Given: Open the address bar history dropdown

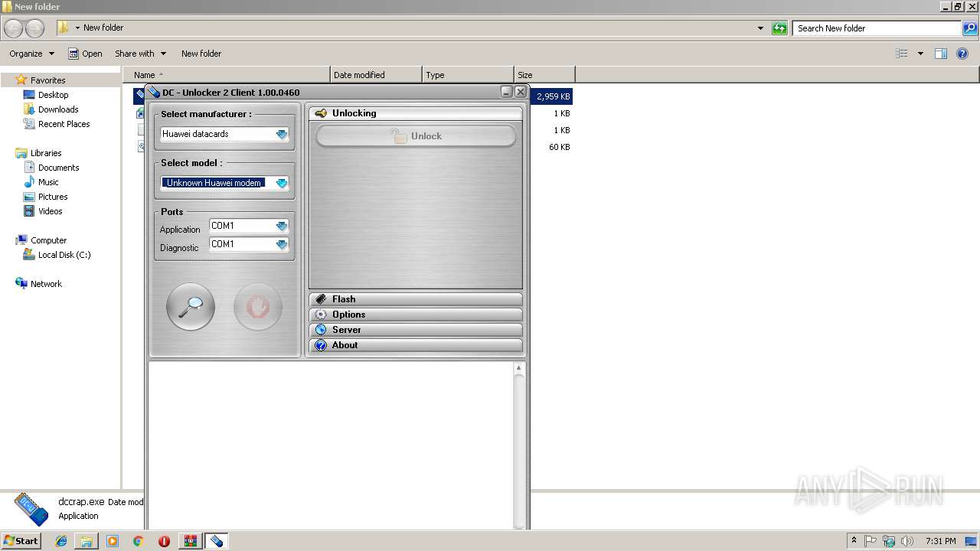Looking at the screenshot, I should (x=760, y=28).
